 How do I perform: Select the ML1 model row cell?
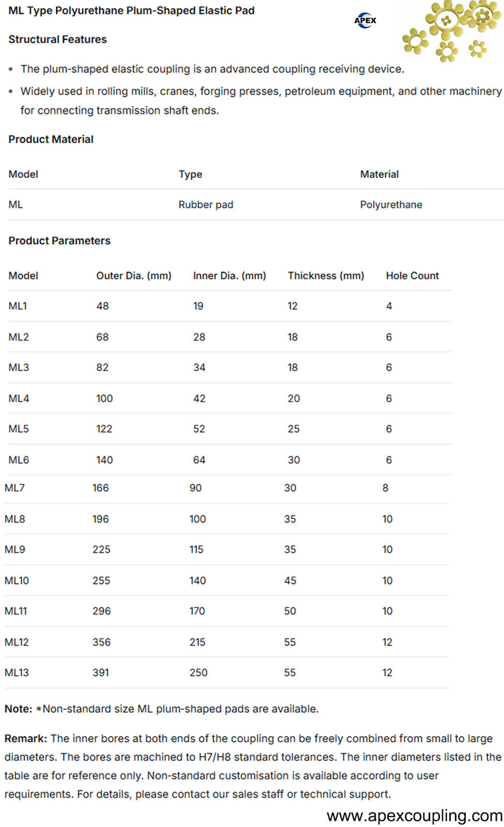tap(18, 306)
